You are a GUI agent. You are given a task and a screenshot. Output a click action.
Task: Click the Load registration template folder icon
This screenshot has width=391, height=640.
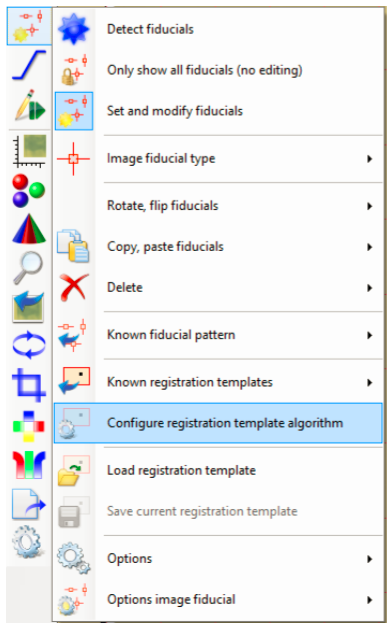[x=73, y=470]
